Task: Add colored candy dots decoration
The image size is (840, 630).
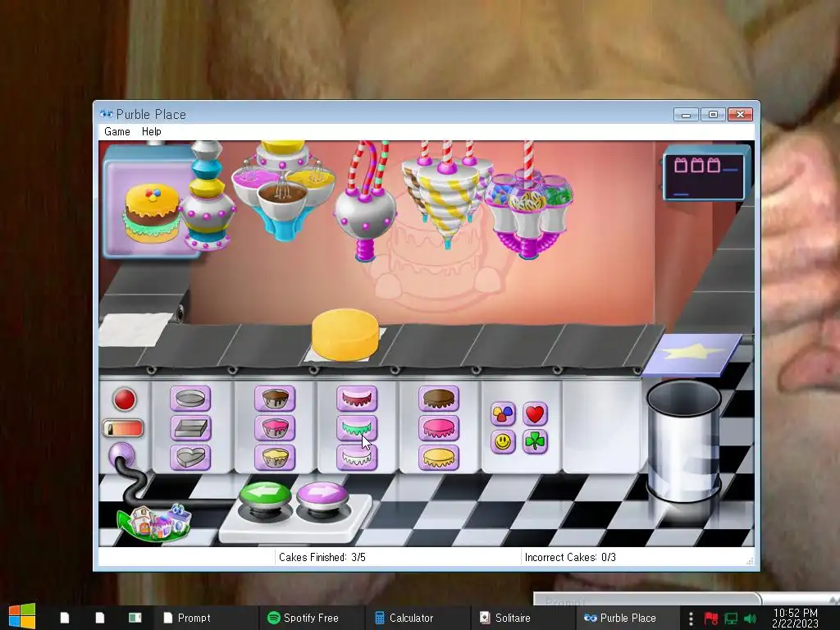Action: (503, 413)
